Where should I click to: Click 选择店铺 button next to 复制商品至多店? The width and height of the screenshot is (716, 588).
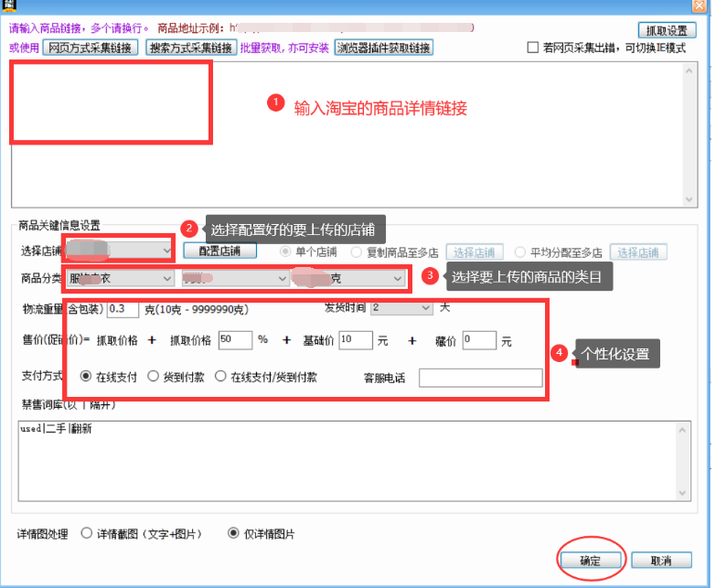[474, 252]
